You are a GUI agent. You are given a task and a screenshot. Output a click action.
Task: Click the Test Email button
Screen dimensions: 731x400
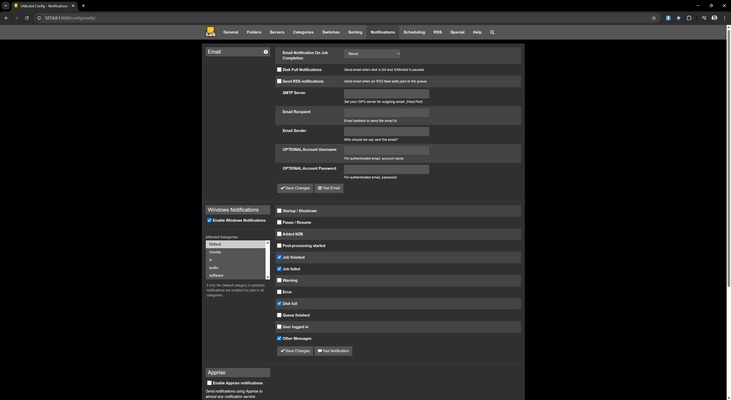pos(329,188)
